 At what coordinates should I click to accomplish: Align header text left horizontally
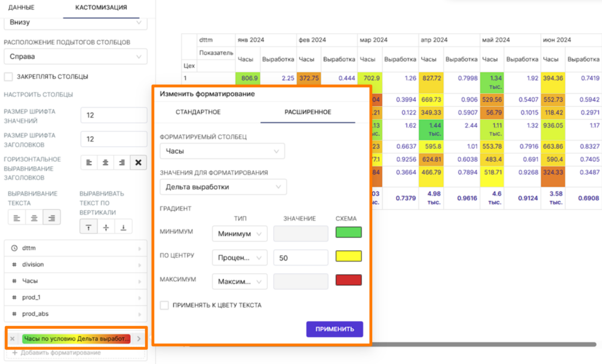tap(89, 163)
